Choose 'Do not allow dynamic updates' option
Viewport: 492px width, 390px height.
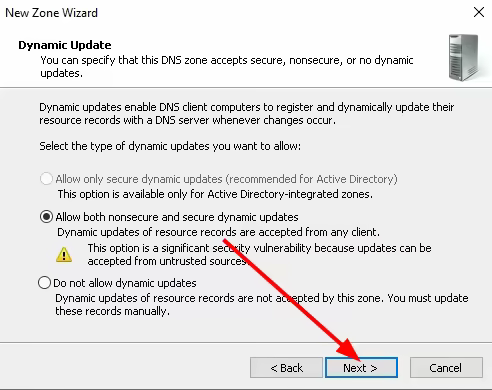(44, 283)
